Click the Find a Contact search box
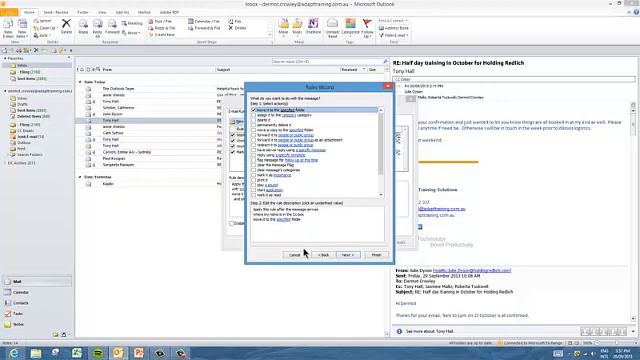The width and height of the screenshot is (640, 360). point(393,20)
